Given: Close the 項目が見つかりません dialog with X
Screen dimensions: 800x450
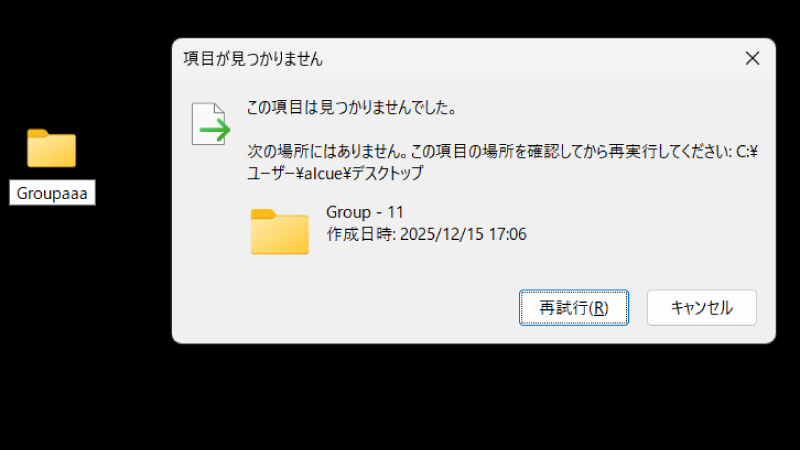Looking at the screenshot, I should click(x=752, y=58).
